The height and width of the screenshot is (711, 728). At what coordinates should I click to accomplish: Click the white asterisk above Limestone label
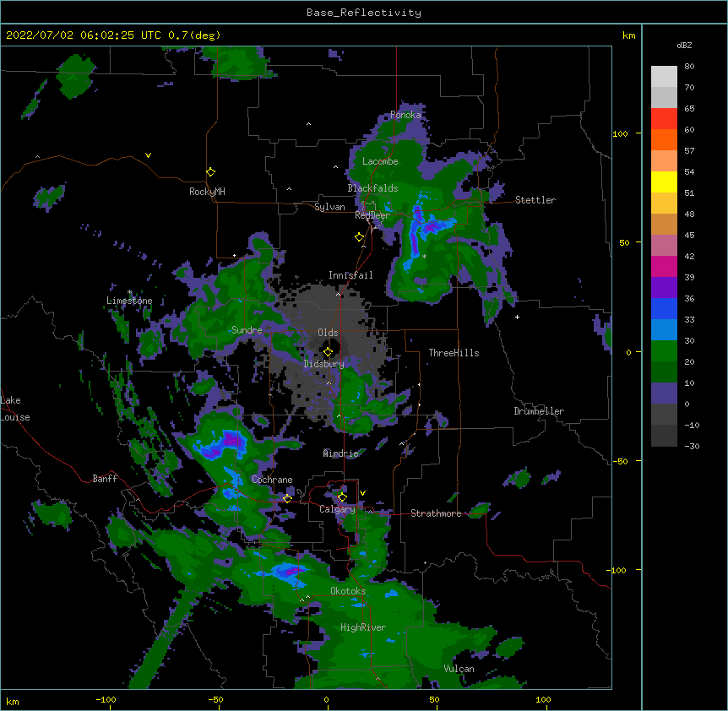pos(129,292)
